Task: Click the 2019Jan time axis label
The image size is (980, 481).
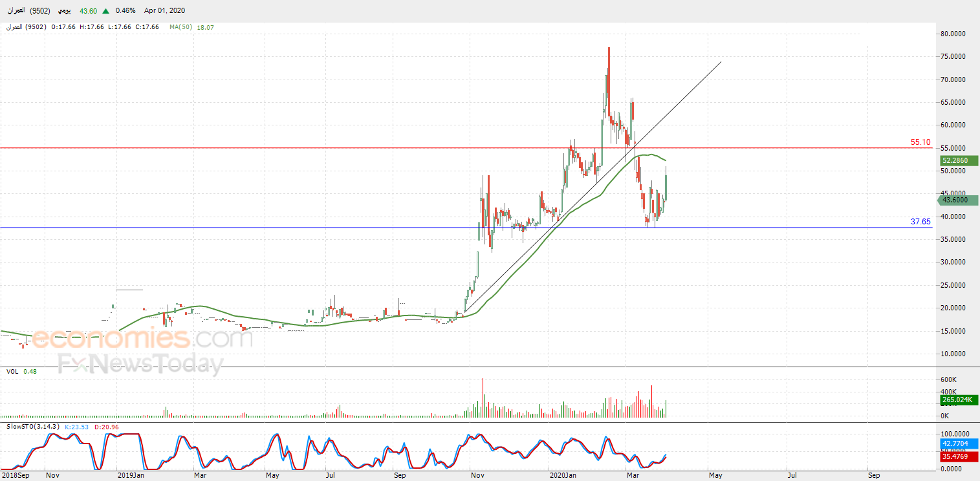Action: tap(129, 475)
